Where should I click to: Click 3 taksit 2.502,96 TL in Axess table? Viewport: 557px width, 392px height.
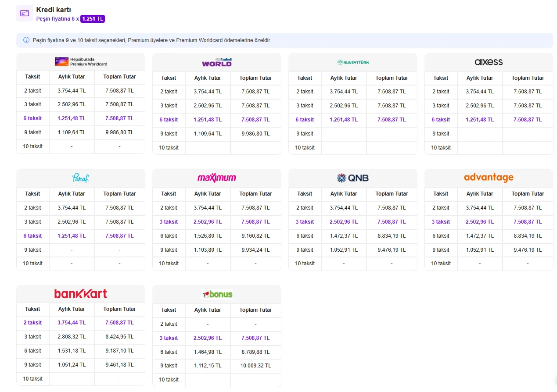click(480, 106)
